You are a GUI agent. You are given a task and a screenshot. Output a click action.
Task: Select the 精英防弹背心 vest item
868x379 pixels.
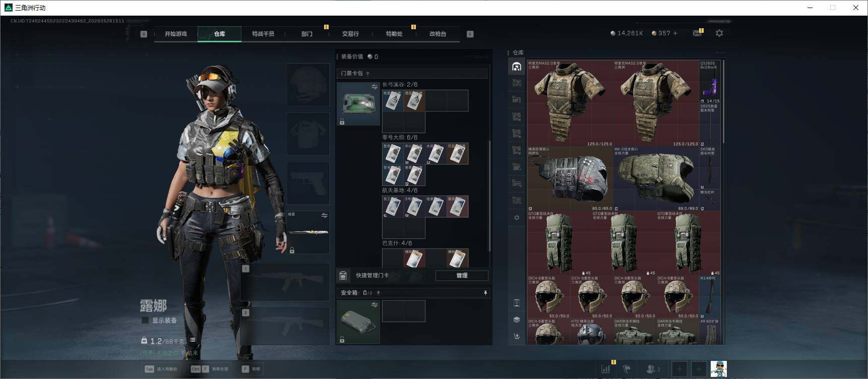(570, 178)
